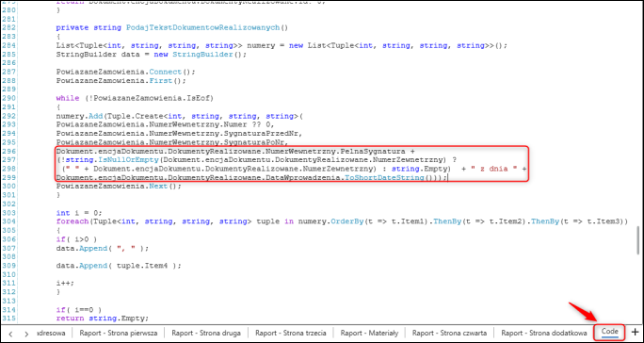Image resolution: width=644 pixels, height=343 pixels.
Task: Click the while (!PowiazaneZamowienia.IsEof) line
Action: [136, 98]
